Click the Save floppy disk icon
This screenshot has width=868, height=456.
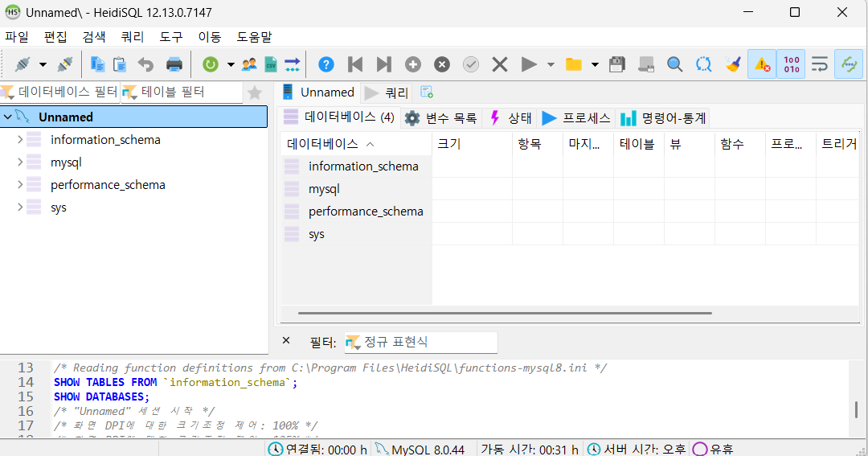coord(617,64)
